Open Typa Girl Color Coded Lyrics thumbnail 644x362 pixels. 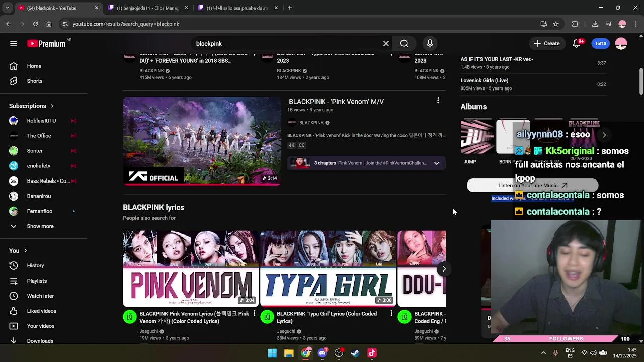[328, 268]
